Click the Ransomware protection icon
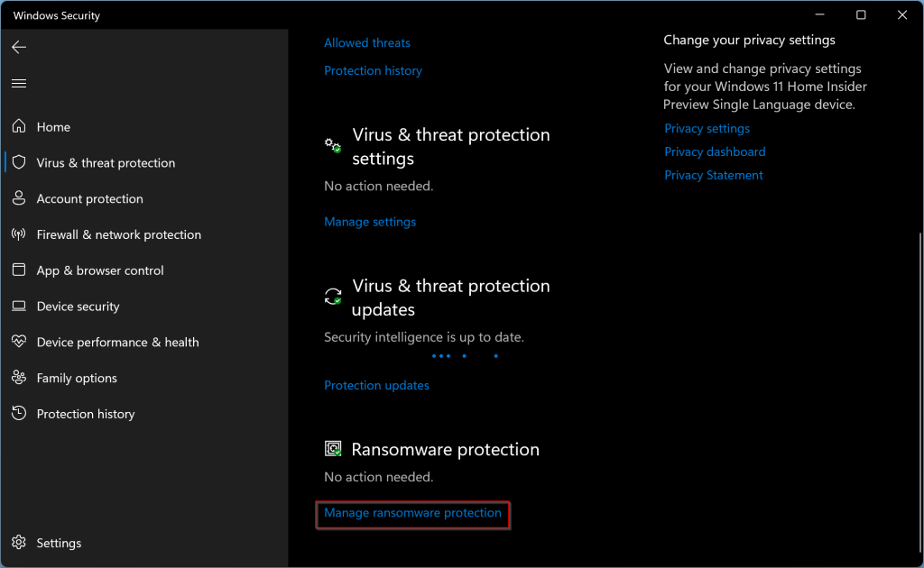 pos(333,448)
